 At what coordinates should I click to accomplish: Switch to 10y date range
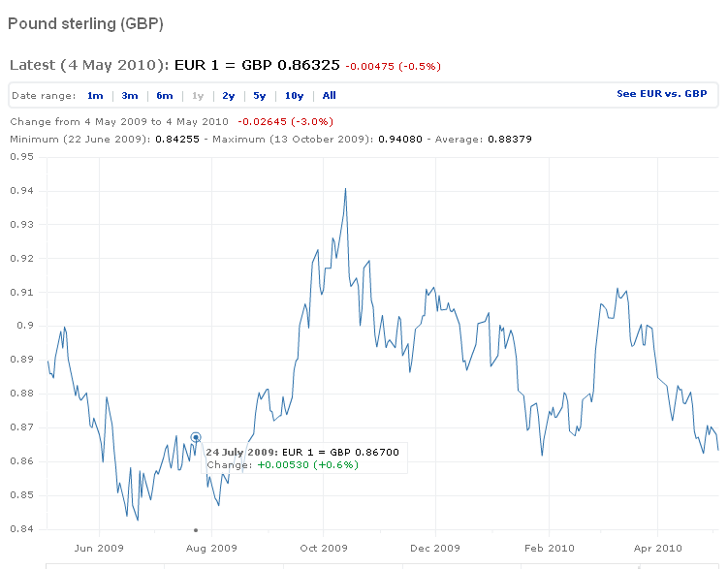[294, 96]
